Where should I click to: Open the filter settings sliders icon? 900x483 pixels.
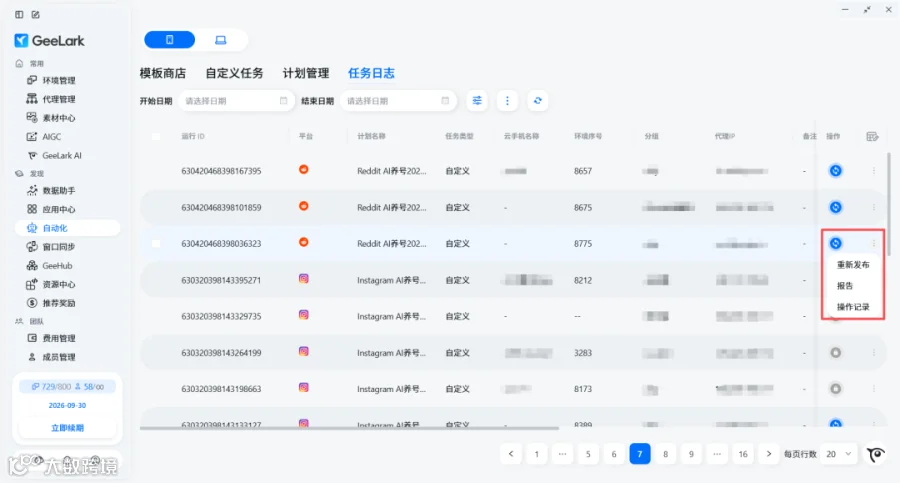click(x=477, y=101)
